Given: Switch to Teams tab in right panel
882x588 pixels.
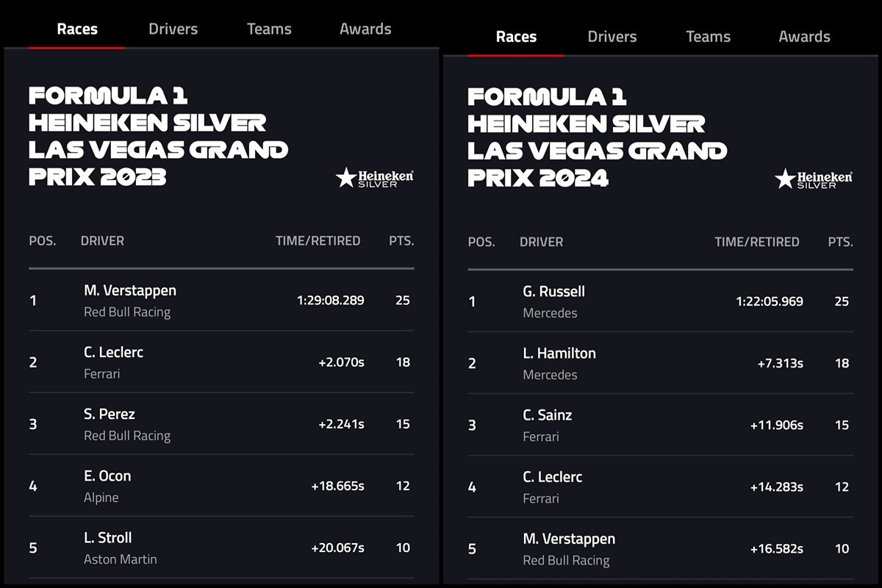Looking at the screenshot, I should [708, 37].
